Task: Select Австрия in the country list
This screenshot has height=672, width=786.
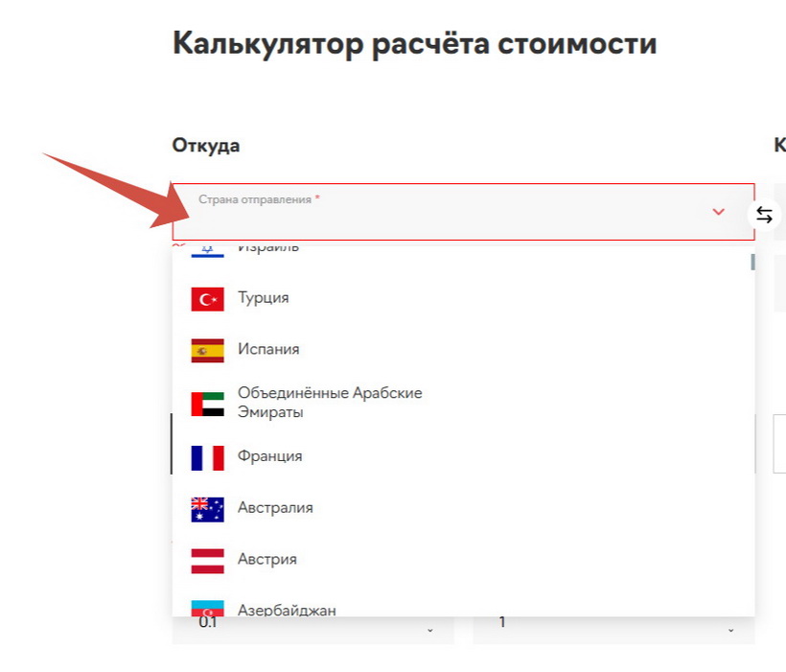Action: point(267,560)
